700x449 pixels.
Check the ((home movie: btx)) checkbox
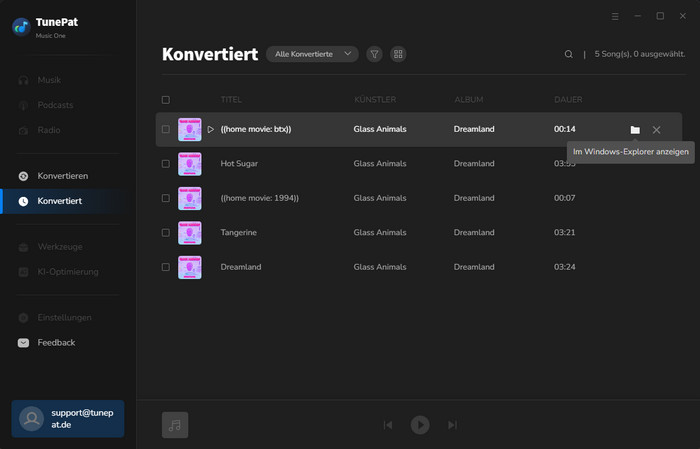tap(166, 129)
